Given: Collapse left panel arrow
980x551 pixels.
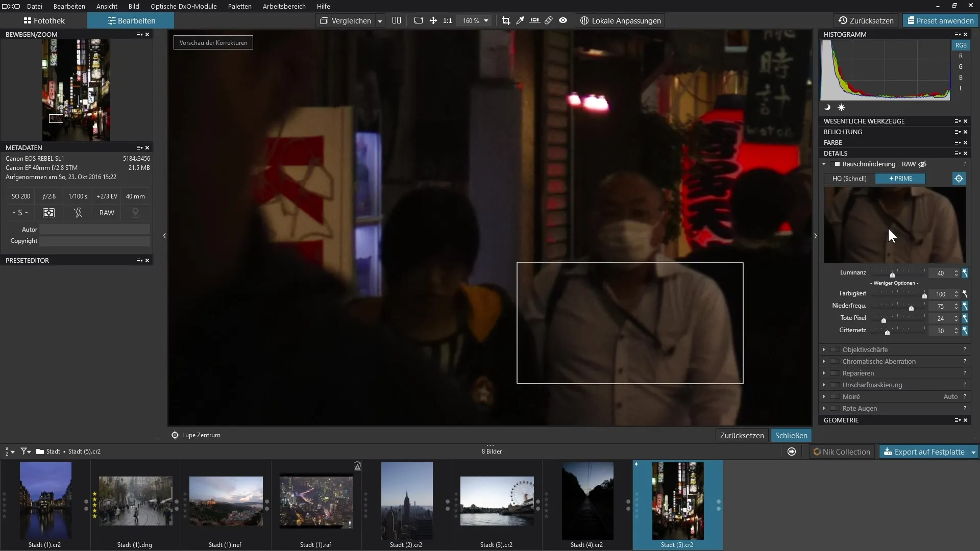Looking at the screenshot, I should pos(164,236).
